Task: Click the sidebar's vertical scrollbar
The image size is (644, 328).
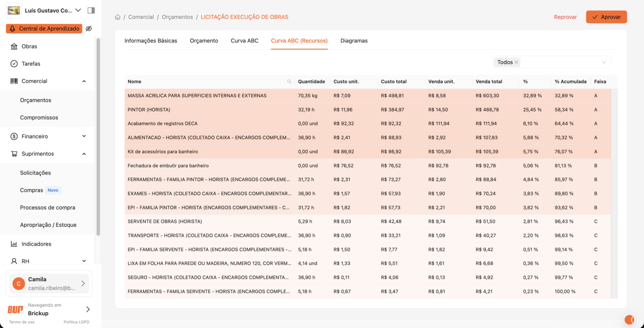Action: pos(98,136)
